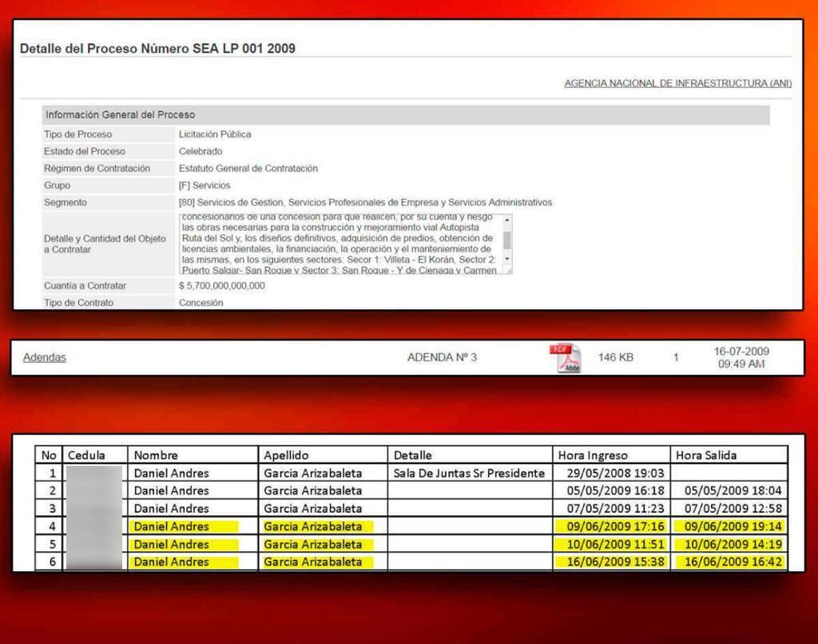This screenshot has width=818, height=644.
Task: Click the 146 KB file size text
Action: pyautogui.click(x=615, y=357)
